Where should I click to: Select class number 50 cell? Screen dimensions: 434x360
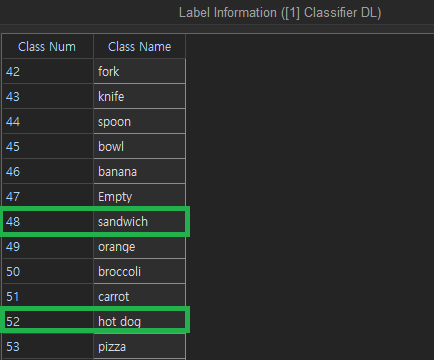click(48, 271)
